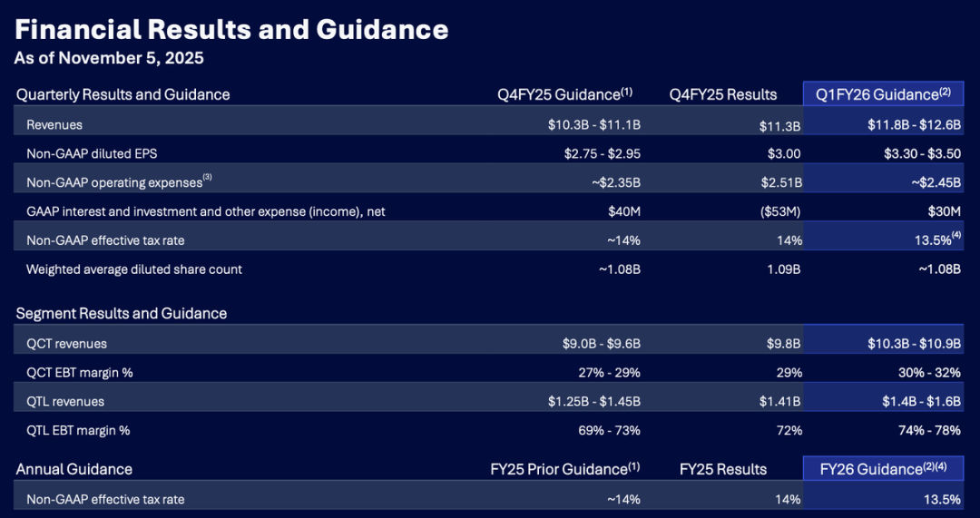Click the Financial Results and Guidance title
980x518 pixels.
tap(231, 30)
